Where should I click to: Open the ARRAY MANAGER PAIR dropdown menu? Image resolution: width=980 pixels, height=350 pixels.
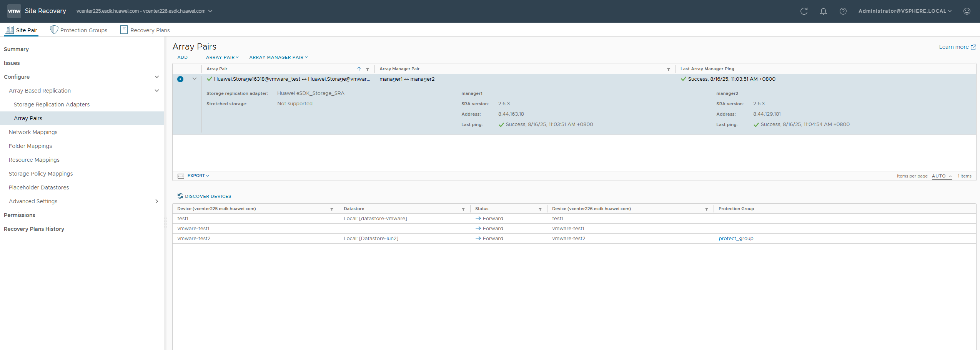[278, 57]
